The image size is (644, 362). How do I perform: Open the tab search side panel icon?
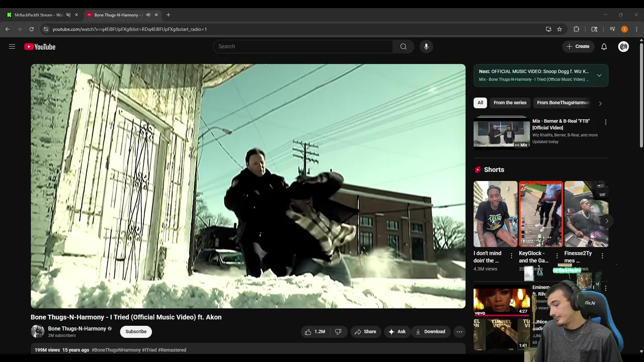(594, 29)
